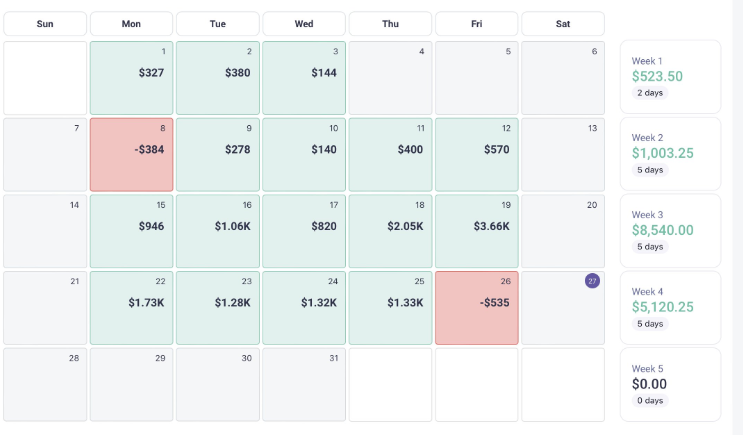743x435 pixels.
Task: Open the day 18 cell showing $2.05K
Action: (x=390, y=231)
